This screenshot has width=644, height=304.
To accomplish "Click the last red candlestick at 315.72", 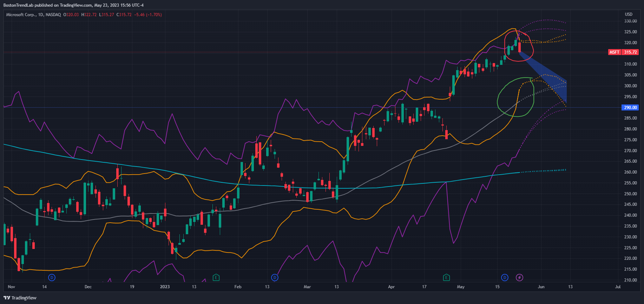I will (x=519, y=47).
